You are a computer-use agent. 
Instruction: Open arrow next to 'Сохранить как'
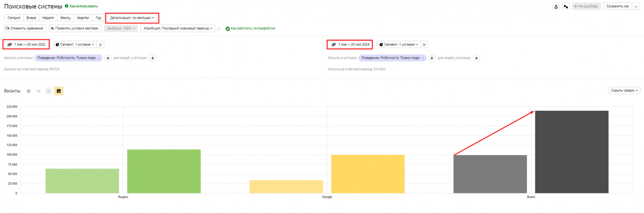636,6
